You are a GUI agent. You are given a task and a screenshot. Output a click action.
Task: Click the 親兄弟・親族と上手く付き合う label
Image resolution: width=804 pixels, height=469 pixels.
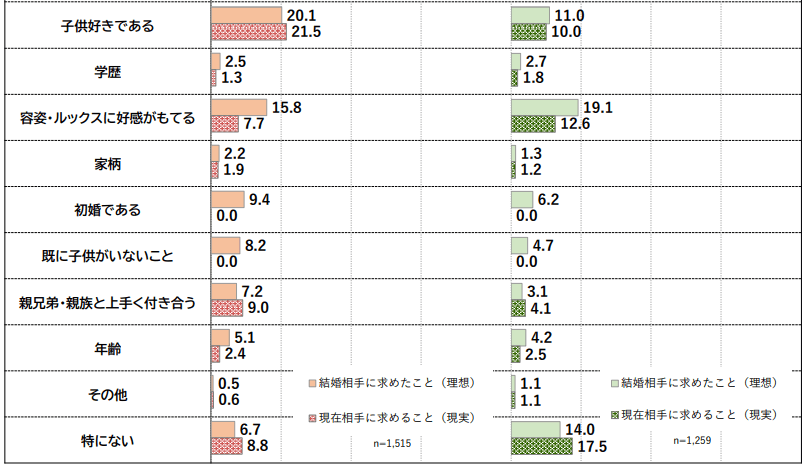pyautogui.click(x=107, y=302)
